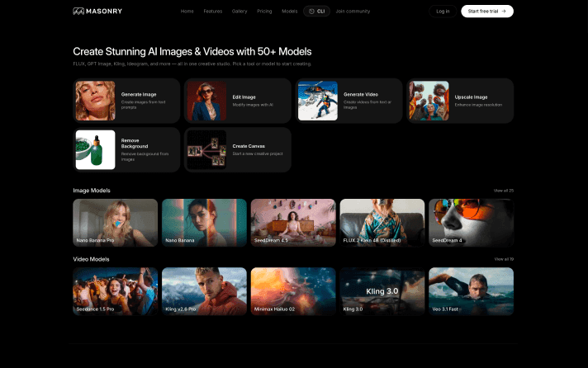Click the Log in button

click(443, 12)
